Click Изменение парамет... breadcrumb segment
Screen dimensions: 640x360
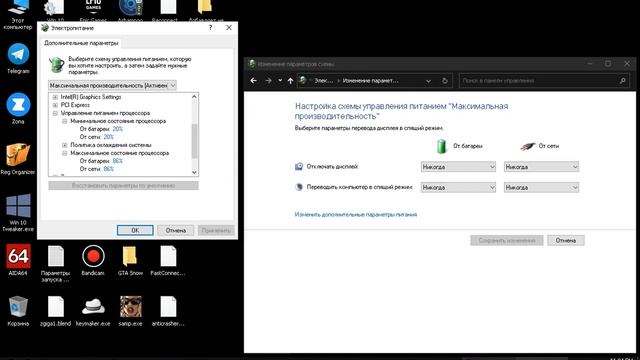pyautogui.click(x=371, y=81)
